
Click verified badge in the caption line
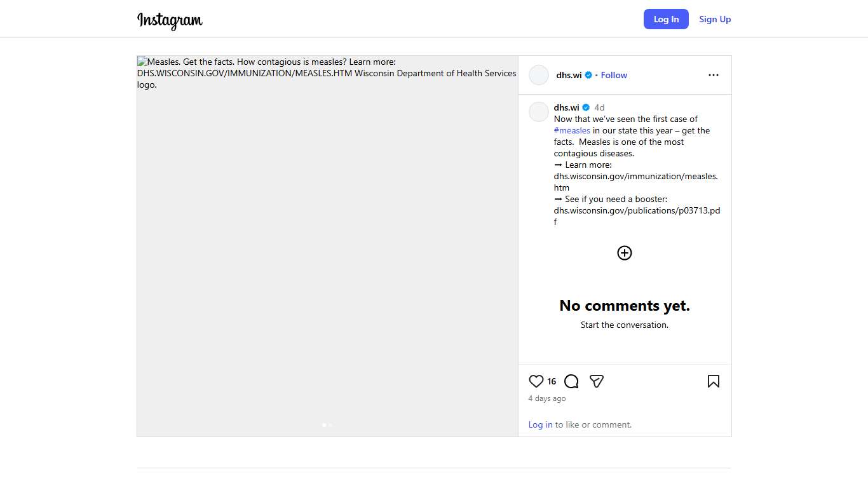pos(586,107)
